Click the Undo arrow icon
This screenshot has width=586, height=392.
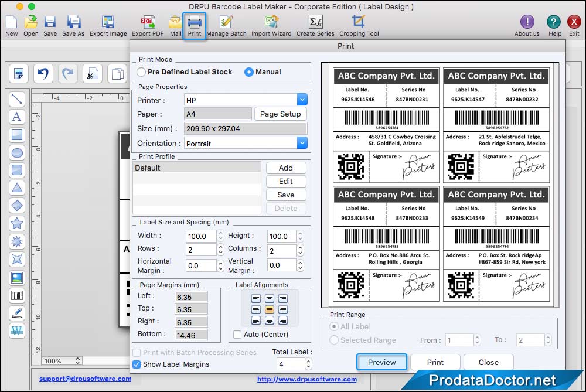tap(43, 73)
